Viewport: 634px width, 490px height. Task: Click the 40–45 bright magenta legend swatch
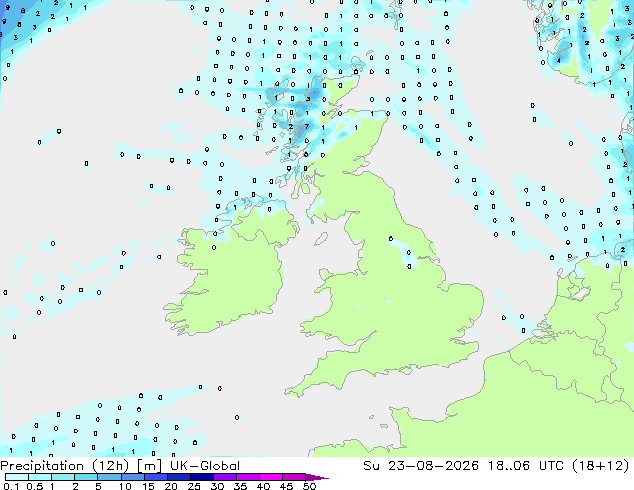tap(271, 477)
